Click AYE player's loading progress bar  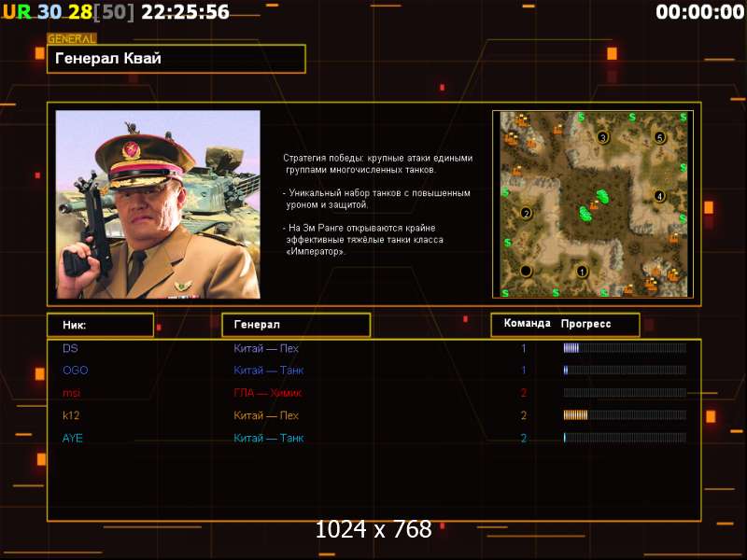pyautogui.click(x=625, y=438)
